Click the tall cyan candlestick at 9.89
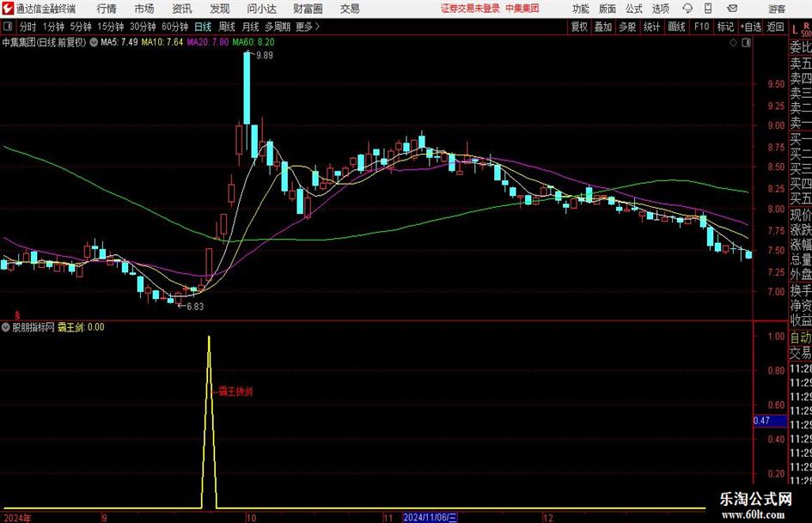812x523 pixels. coord(247,88)
